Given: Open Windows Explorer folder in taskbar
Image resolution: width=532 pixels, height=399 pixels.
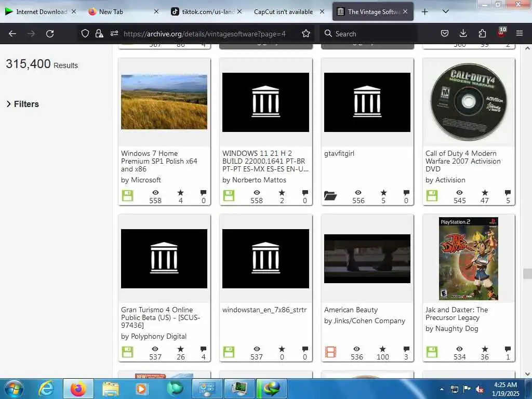Looking at the screenshot, I should 111,389.
